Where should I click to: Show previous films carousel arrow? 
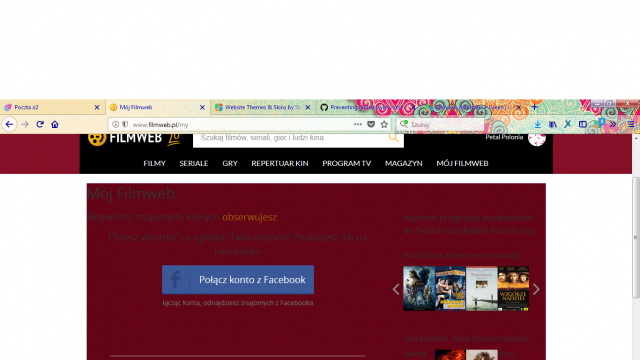pyautogui.click(x=396, y=289)
